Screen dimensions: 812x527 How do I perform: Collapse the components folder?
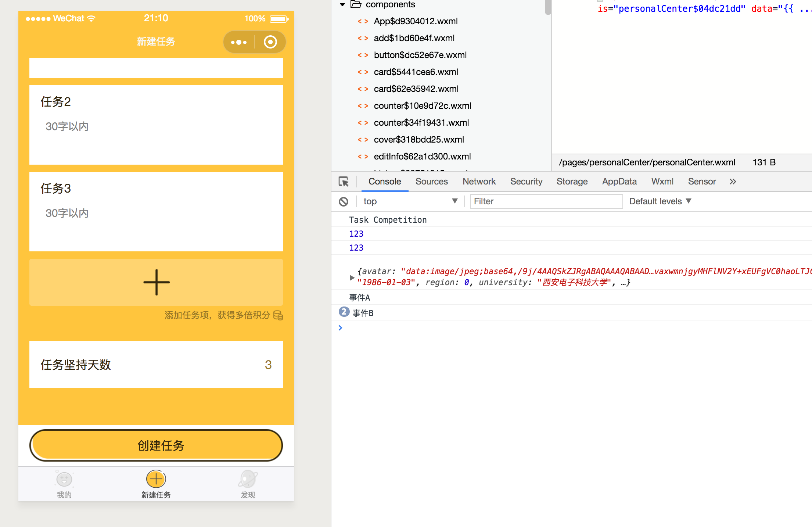coord(342,5)
